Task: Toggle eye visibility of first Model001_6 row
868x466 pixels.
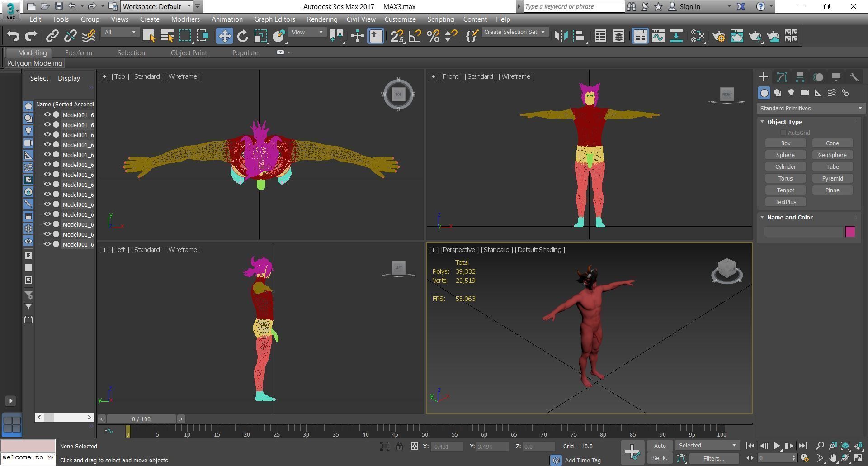Action: coord(47,115)
